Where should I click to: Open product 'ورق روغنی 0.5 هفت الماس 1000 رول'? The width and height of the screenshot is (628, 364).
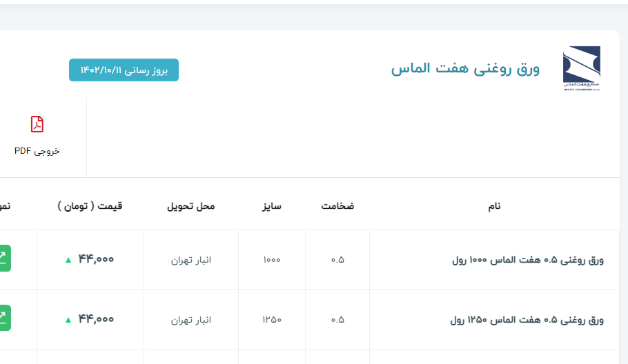pyautogui.click(x=527, y=260)
